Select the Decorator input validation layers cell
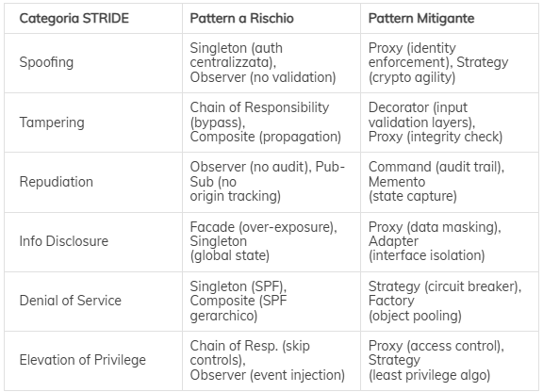The image size is (543, 392). tap(450, 122)
